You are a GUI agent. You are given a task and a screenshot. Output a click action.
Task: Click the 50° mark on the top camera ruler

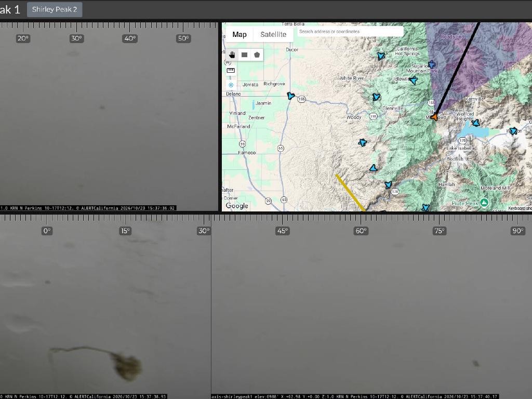[183, 38]
